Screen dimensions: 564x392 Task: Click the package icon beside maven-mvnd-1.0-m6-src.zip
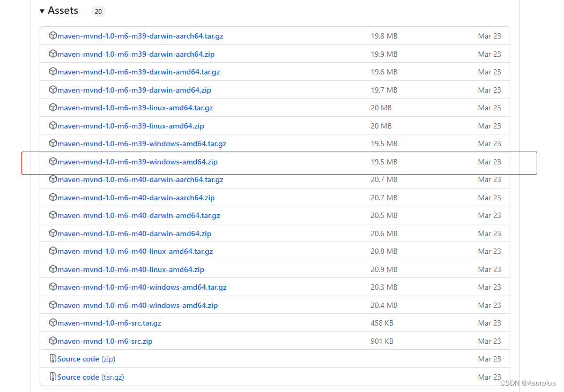(53, 341)
